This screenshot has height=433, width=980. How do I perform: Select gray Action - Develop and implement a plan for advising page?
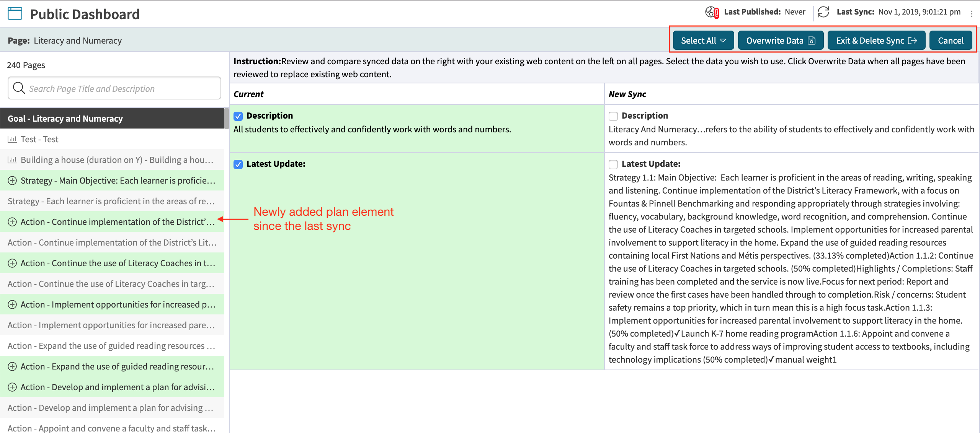(x=112, y=408)
